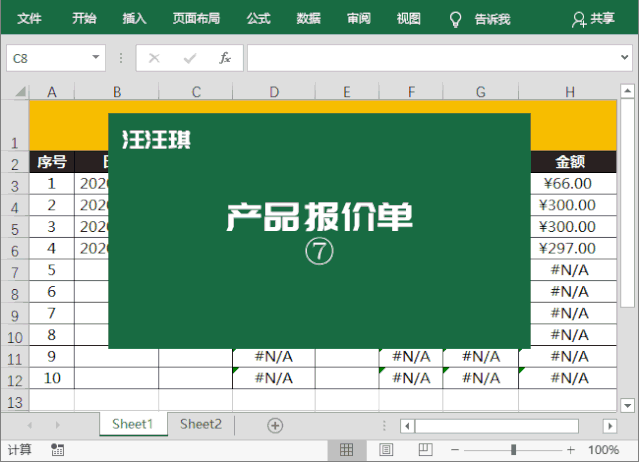
Task: Open the Insert Function fx icon
Action: coord(225,58)
